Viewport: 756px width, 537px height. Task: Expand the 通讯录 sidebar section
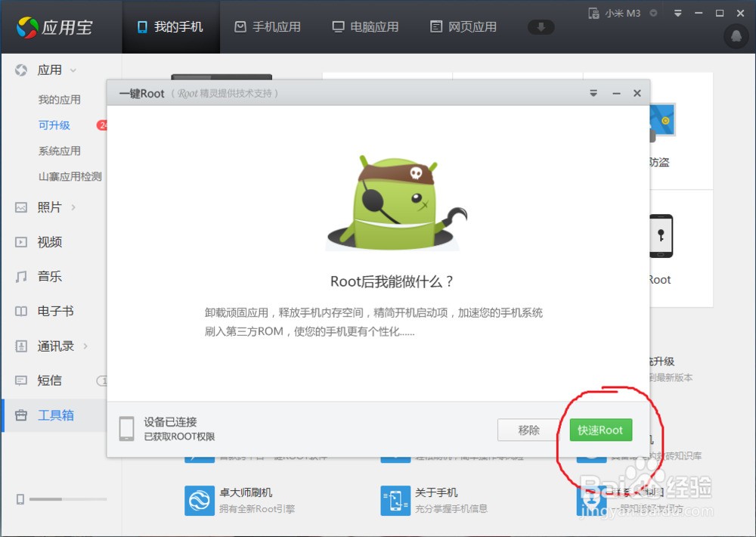(54, 346)
